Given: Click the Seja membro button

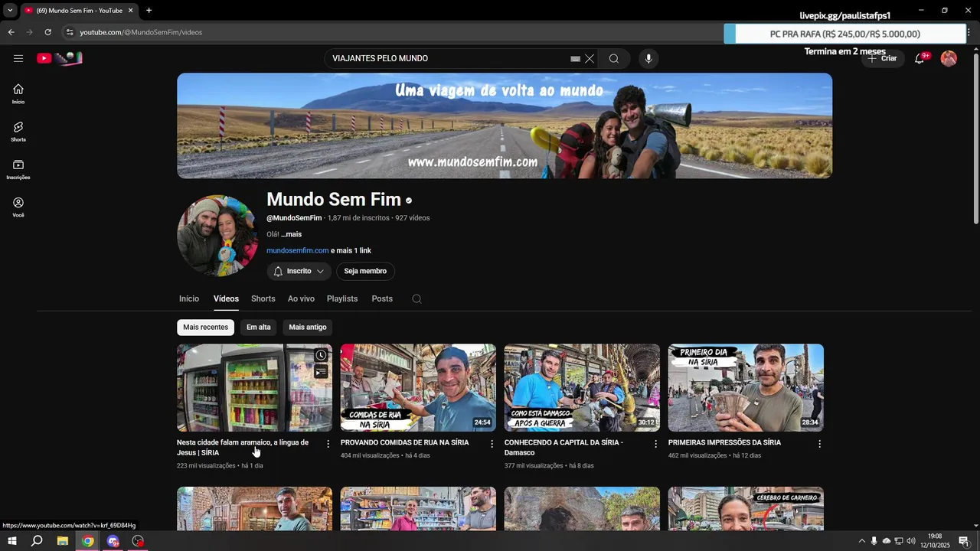Looking at the screenshot, I should coord(365,271).
